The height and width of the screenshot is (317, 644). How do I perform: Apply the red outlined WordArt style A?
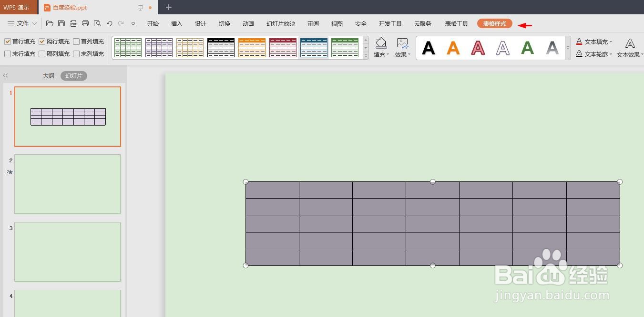[x=478, y=48]
